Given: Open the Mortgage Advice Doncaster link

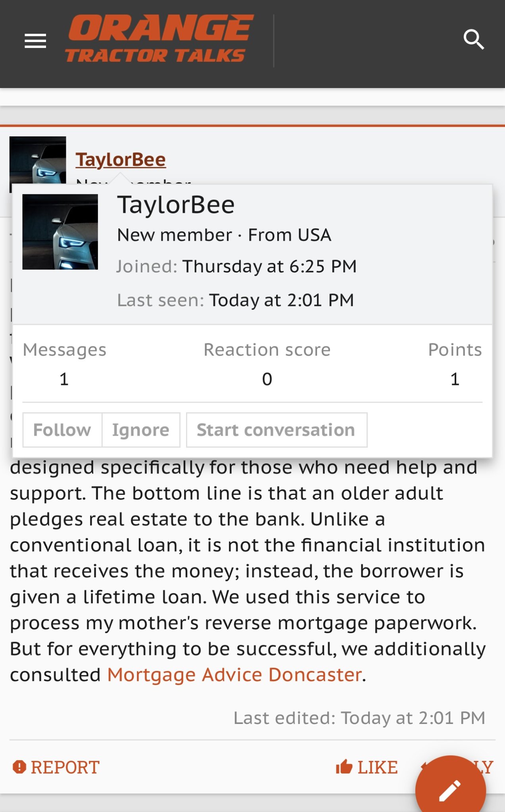Looking at the screenshot, I should (x=234, y=675).
